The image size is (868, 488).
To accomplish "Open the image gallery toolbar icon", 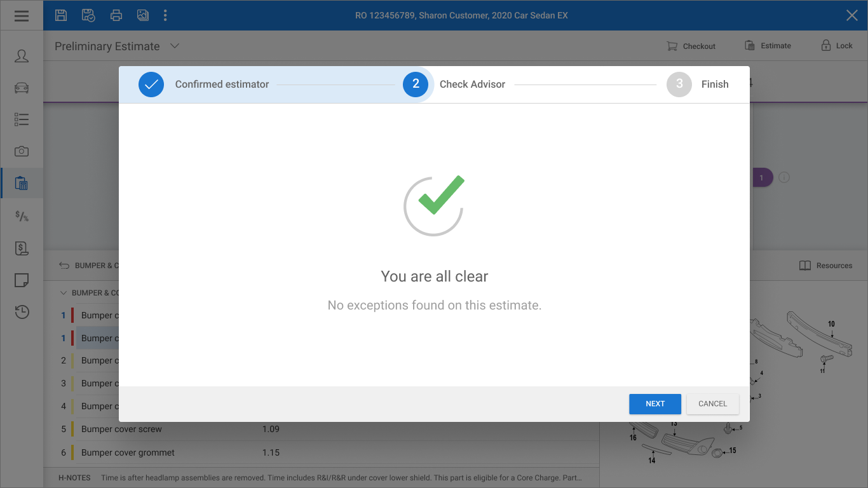I will pos(143,15).
